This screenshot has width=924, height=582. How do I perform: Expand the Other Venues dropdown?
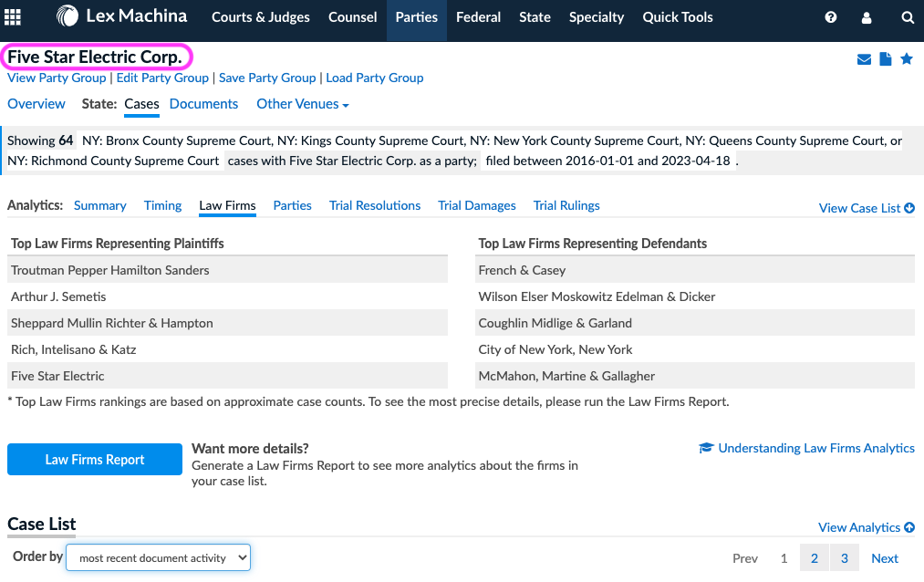303,104
